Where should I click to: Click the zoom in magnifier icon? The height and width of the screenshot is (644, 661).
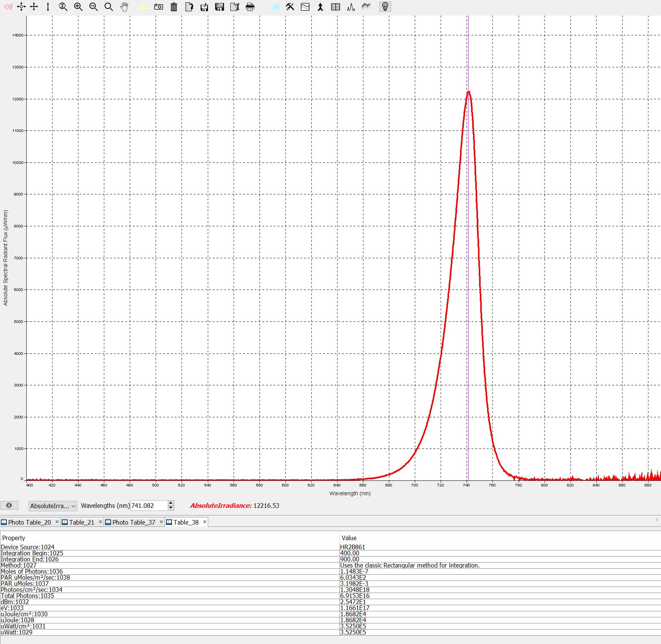[x=78, y=7]
